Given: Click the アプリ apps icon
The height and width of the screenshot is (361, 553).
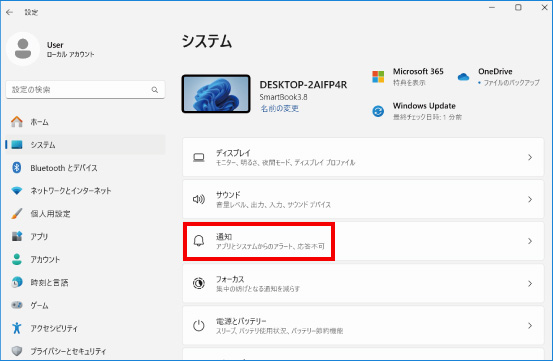Looking at the screenshot, I should coord(17,236).
